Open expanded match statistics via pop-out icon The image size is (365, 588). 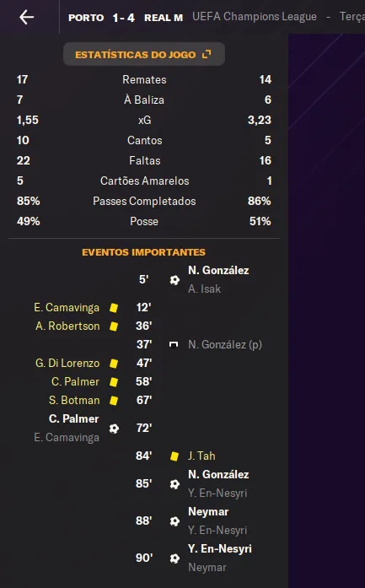click(x=207, y=54)
